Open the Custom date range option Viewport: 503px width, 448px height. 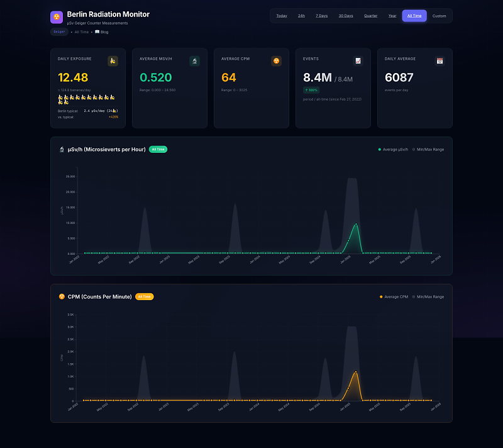coord(439,16)
